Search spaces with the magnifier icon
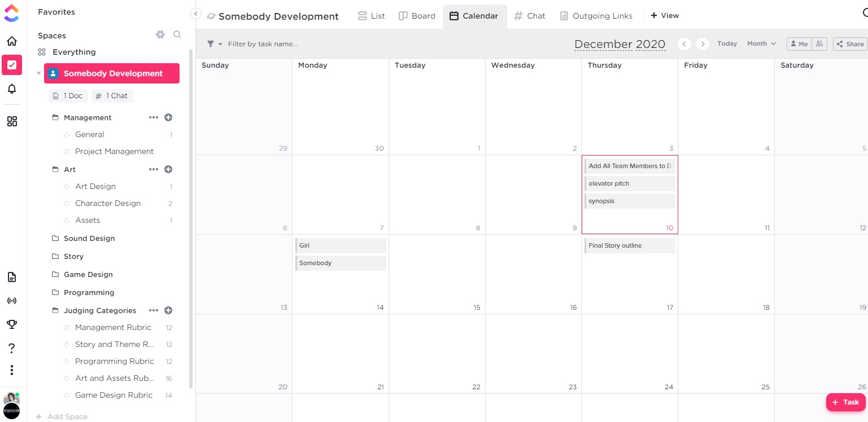The width and height of the screenshot is (868, 422). click(x=177, y=35)
